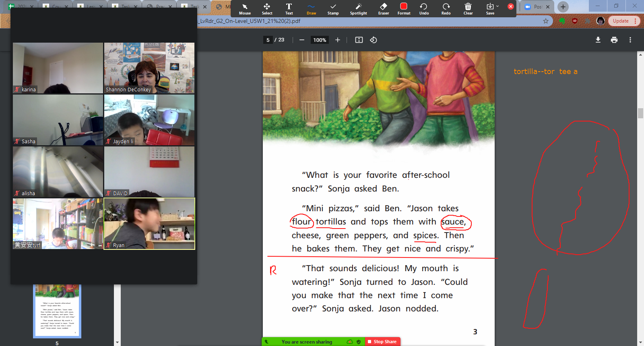644x346 pixels.
Task: Download the PDF file
Action: [x=598, y=40]
